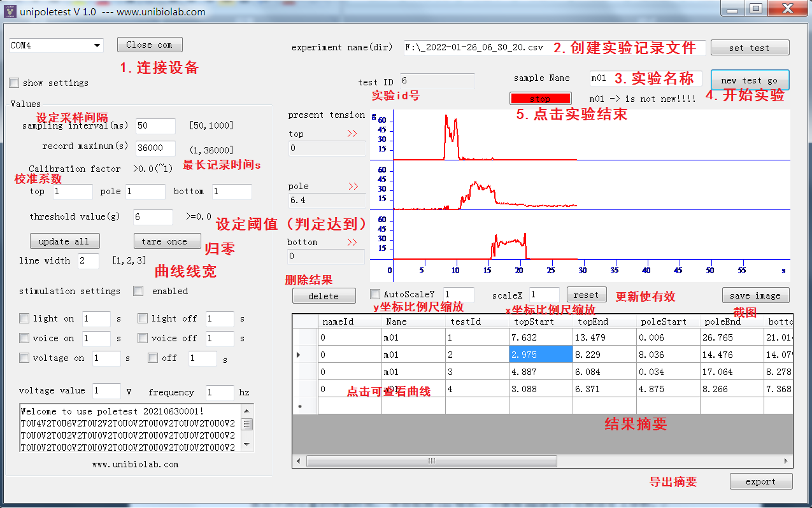Screen dimensions: 812x508
Task: Click the row header for testId 3
Action: tap(305, 372)
